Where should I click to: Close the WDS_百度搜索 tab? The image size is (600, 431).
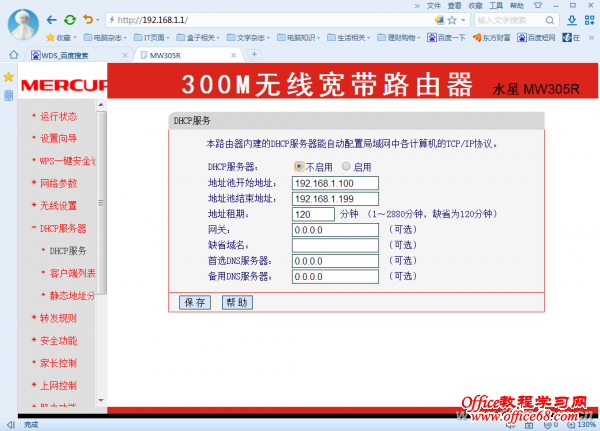click(x=125, y=55)
